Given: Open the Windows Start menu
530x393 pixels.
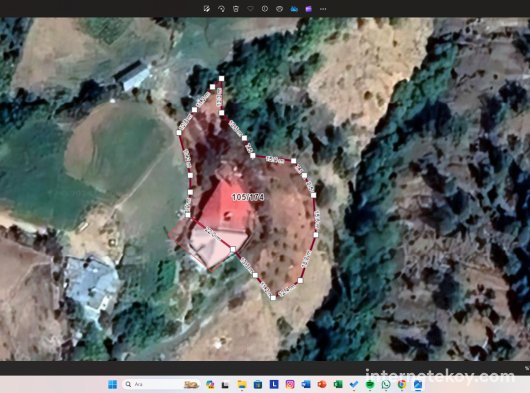Looking at the screenshot, I should click(113, 384).
